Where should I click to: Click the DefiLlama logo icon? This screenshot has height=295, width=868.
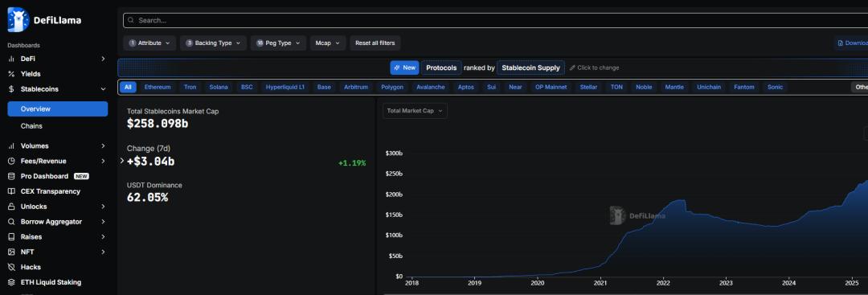click(x=18, y=20)
